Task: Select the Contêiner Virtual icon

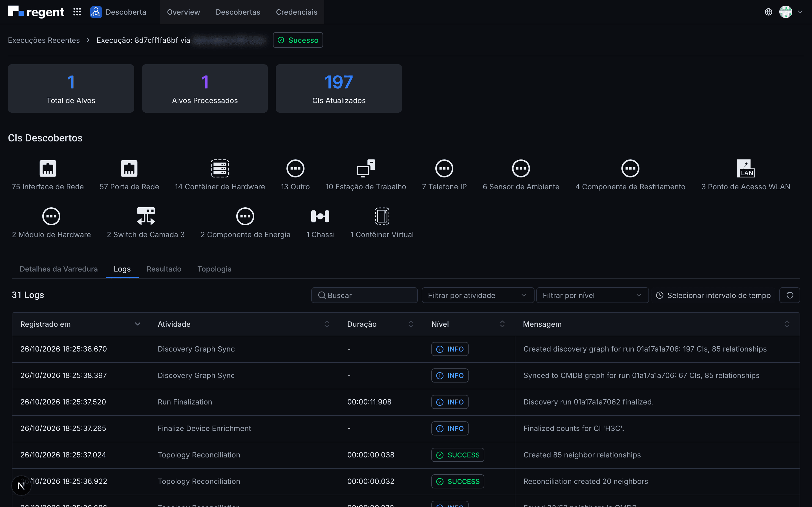Action: pos(382,216)
